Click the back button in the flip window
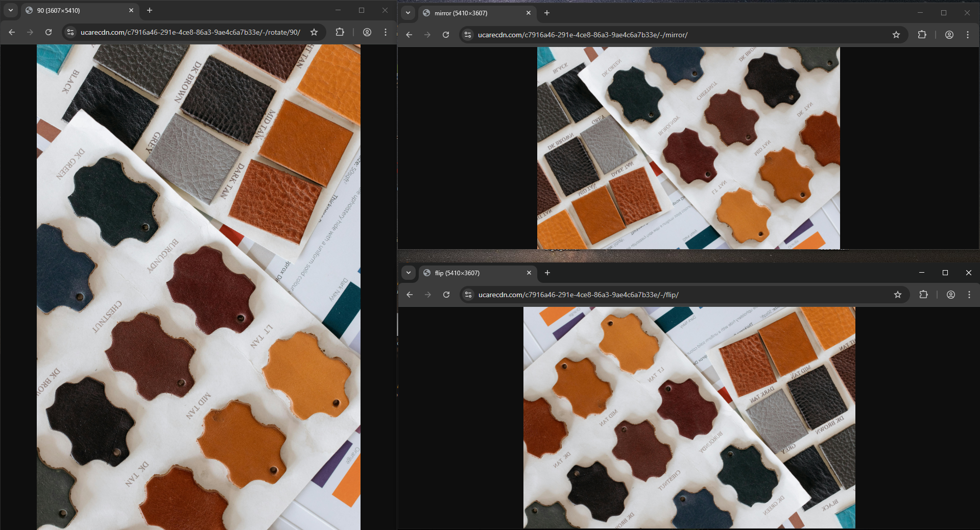The image size is (980, 530). (x=409, y=295)
